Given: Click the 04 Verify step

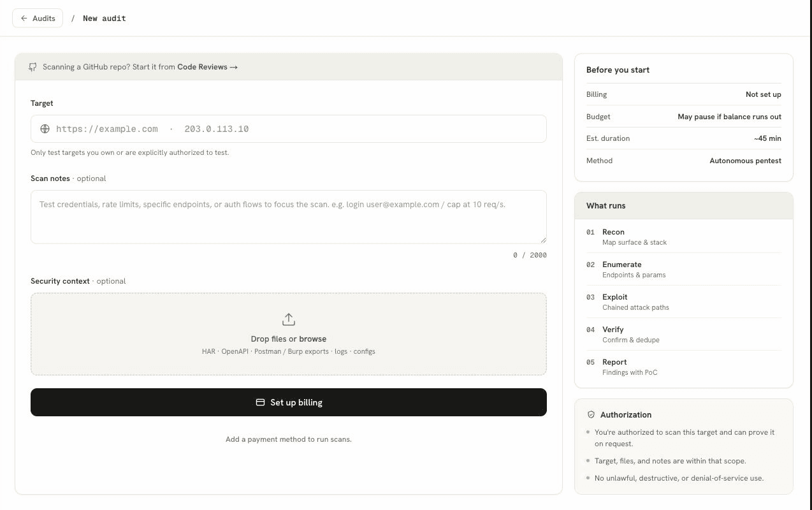Looking at the screenshot, I should (x=683, y=334).
